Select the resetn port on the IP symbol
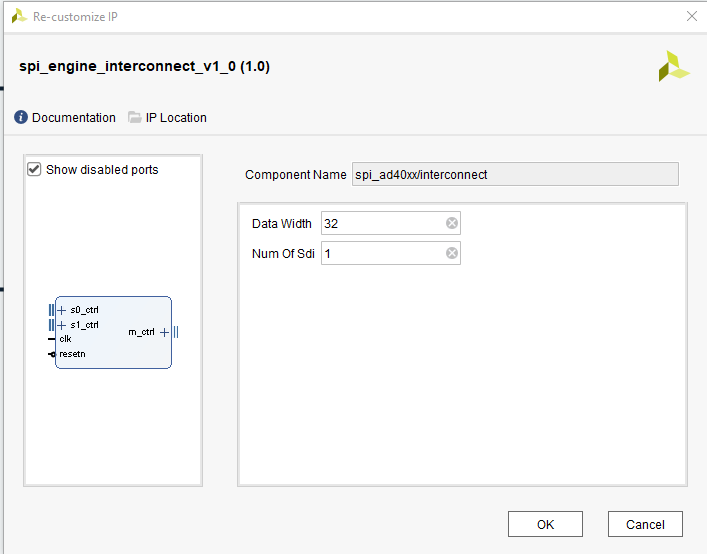This screenshot has height=554, width=707. (71, 353)
